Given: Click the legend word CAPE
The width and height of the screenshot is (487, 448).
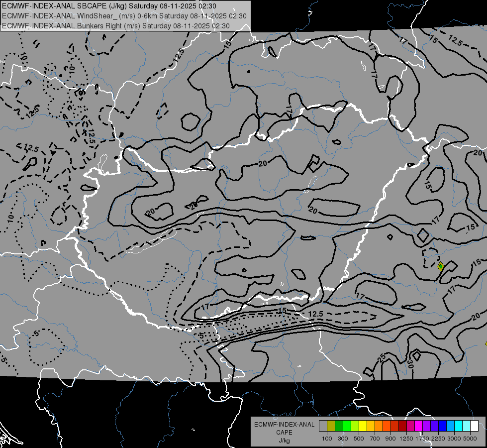Looking at the screenshot, I should (284, 433).
